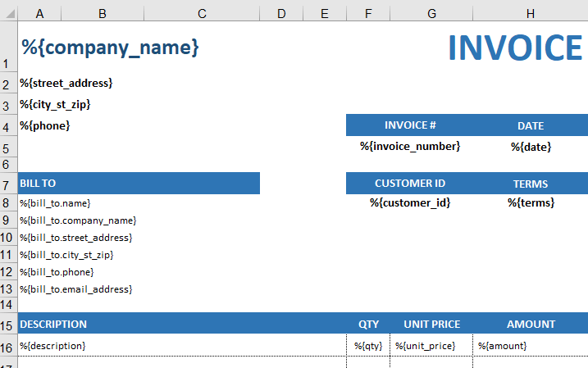Select row 7 header
588x368 pixels.
coord(9,184)
